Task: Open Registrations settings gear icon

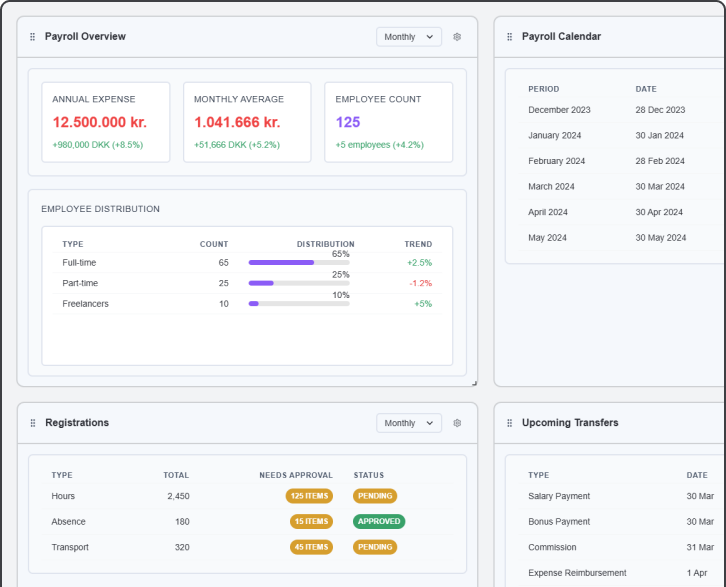Action: pos(457,423)
